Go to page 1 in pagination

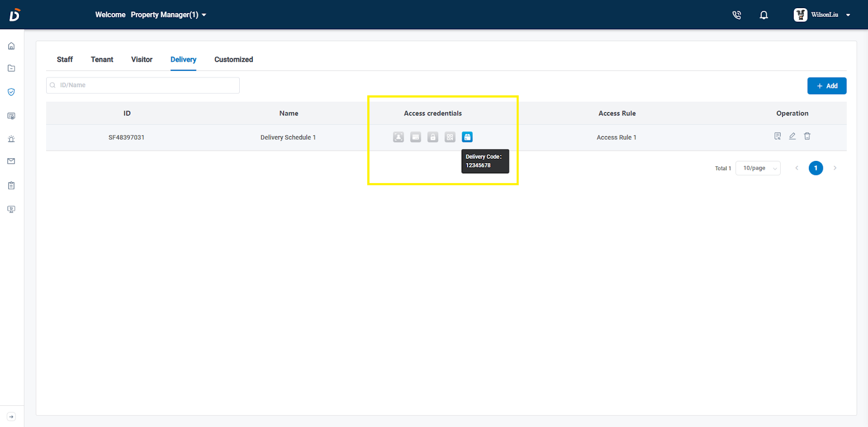click(x=815, y=168)
